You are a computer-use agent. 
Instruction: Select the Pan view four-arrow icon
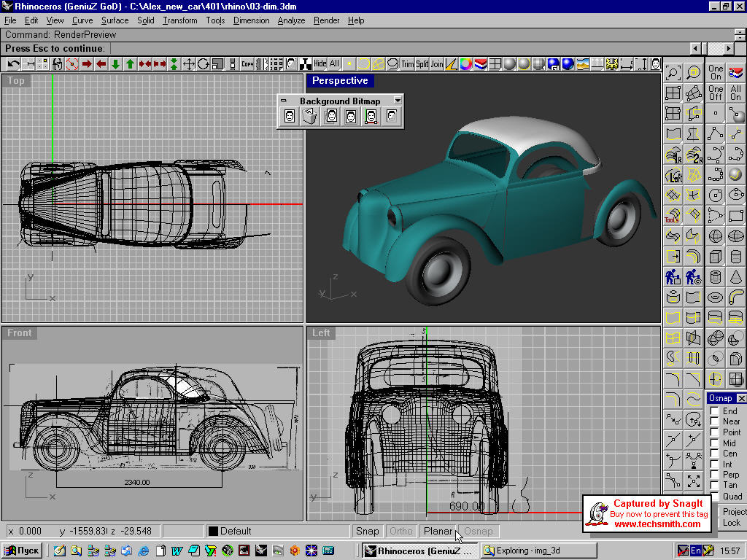189,64
